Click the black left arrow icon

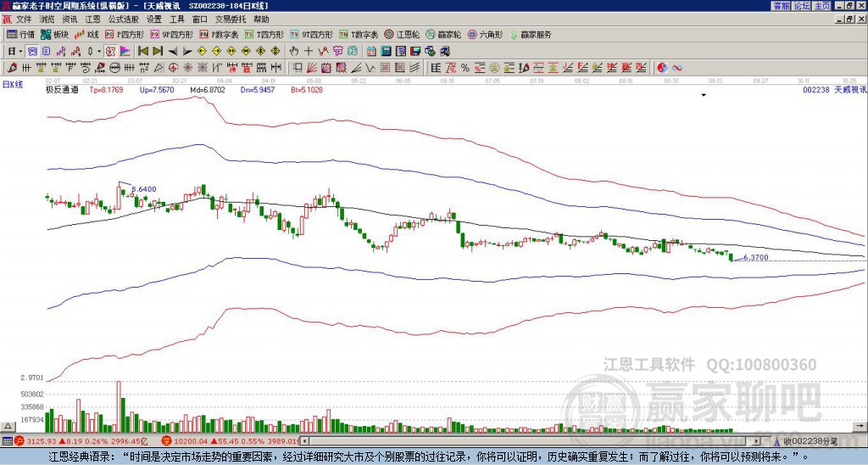(x=173, y=52)
